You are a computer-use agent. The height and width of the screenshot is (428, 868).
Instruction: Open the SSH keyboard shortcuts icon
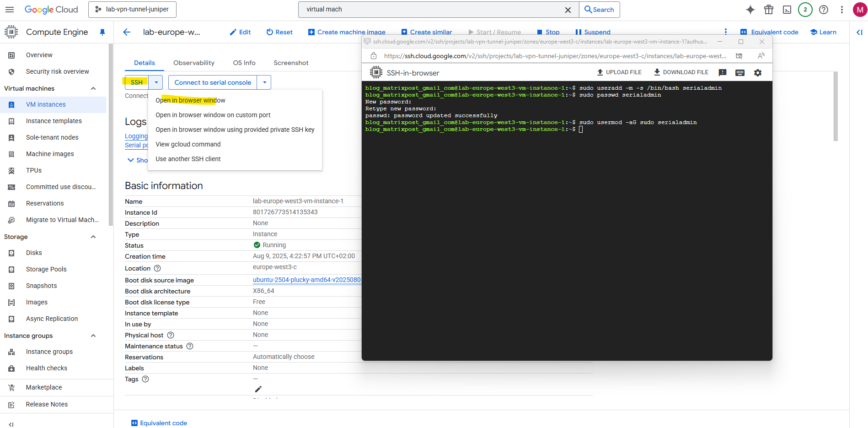tap(740, 73)
